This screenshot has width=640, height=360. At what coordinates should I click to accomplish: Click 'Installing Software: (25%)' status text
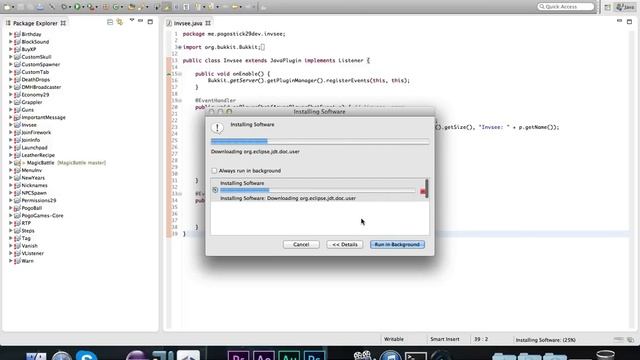pyautogui.click(x=545, y=340)
